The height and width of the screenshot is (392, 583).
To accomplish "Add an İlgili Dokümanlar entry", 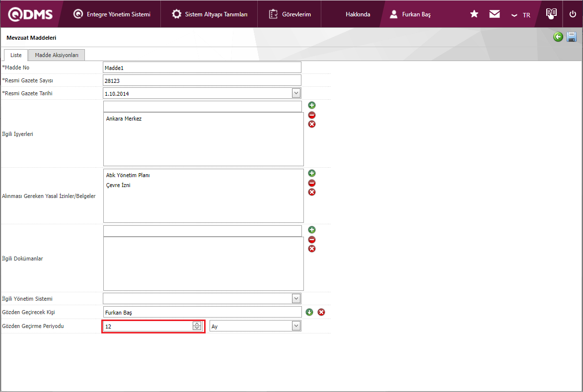I will point(312,230).
